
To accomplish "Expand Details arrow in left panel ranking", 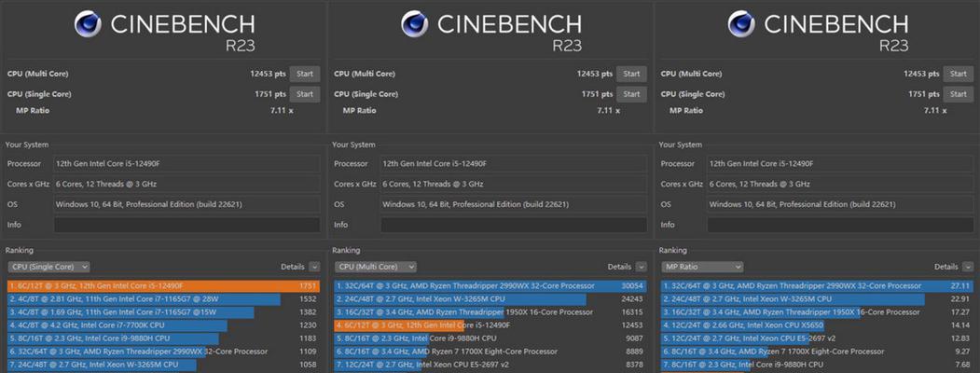I will (314, 267).
